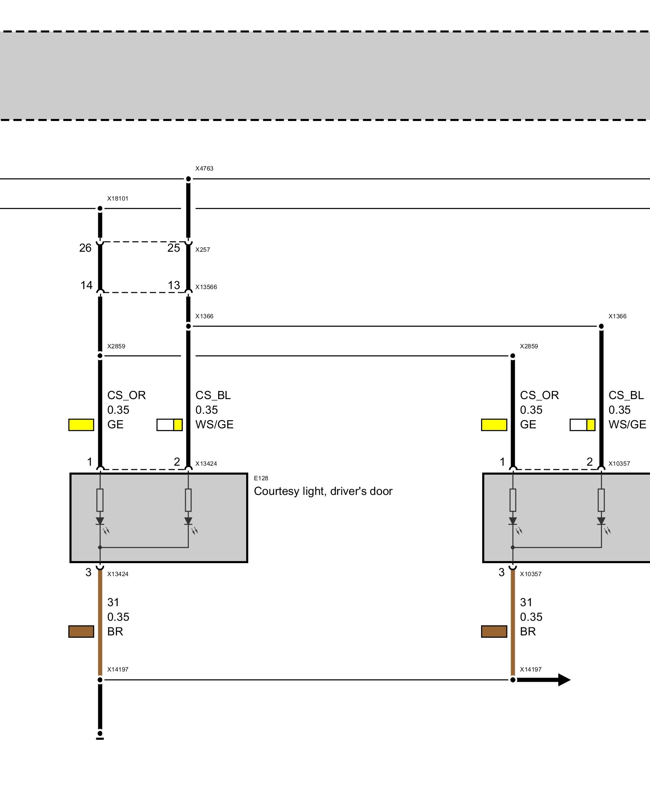Viewport: 650px width, 812px height.
Task: Click the X4763 splice node dot
Action: [188, 179]
